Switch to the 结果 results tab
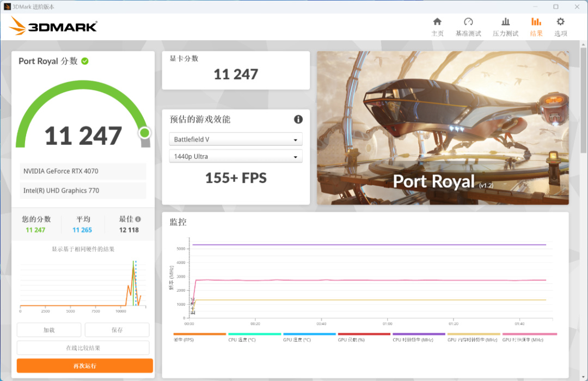This screenshot has width=588, height=381. (x=536, y=27)
